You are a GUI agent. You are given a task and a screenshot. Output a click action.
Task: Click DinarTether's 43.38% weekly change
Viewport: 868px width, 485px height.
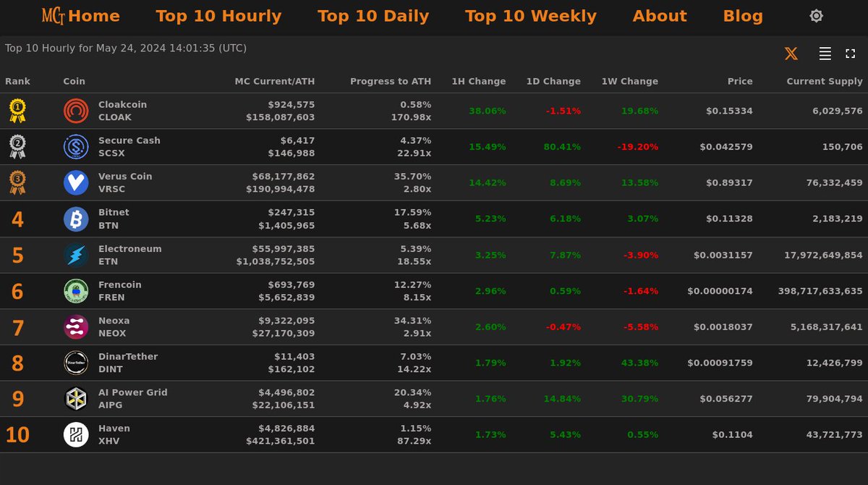tap(639, 363)
